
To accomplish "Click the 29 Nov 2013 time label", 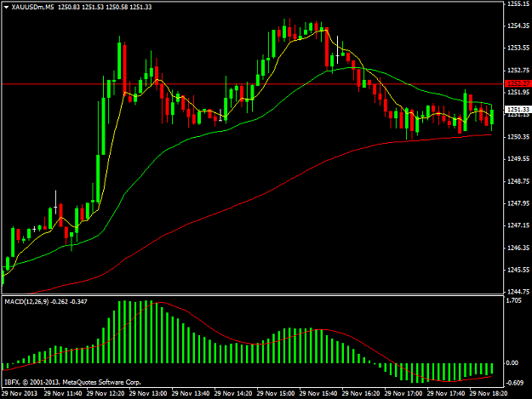I will pos(20,394).
